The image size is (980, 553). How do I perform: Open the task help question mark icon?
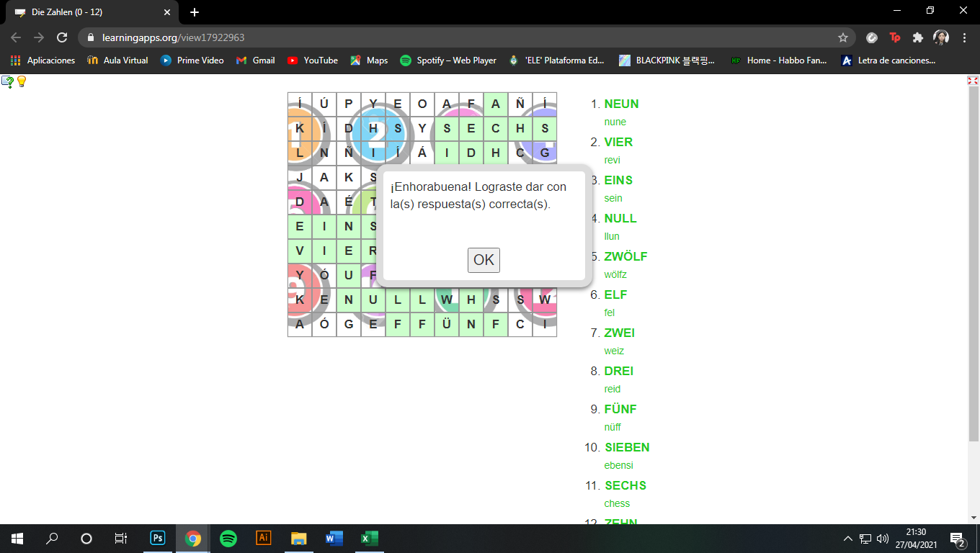8,81
